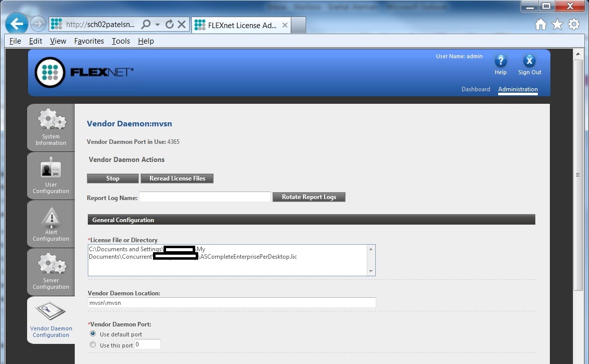Go back with browser back arrow
This screenshot has height=364, width=589.
(x=17, y=25)
